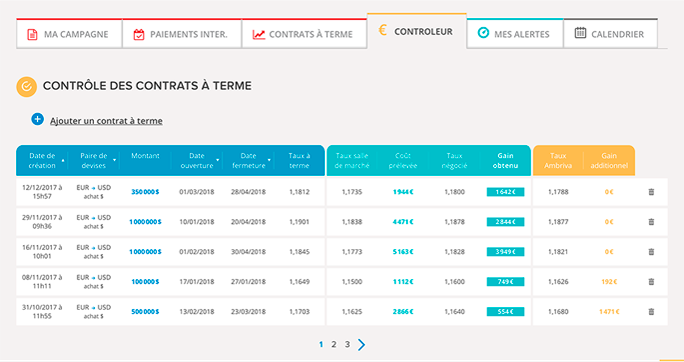Click the 554 € gain badge
Viewport: 684px width, 362px height.
pyautogui.click(x=506, y=312)
